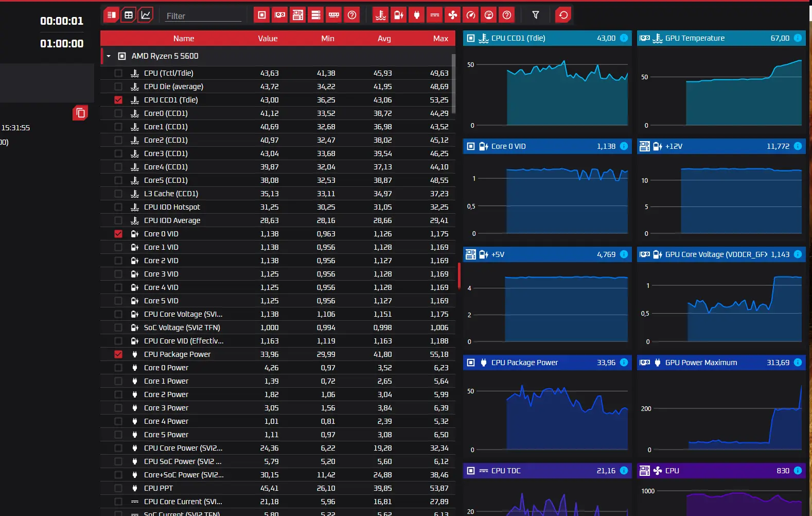This screenshot has height=516, width=812.
Task: Check the CPU PPT checkbox
Action: tap(118, 488)
